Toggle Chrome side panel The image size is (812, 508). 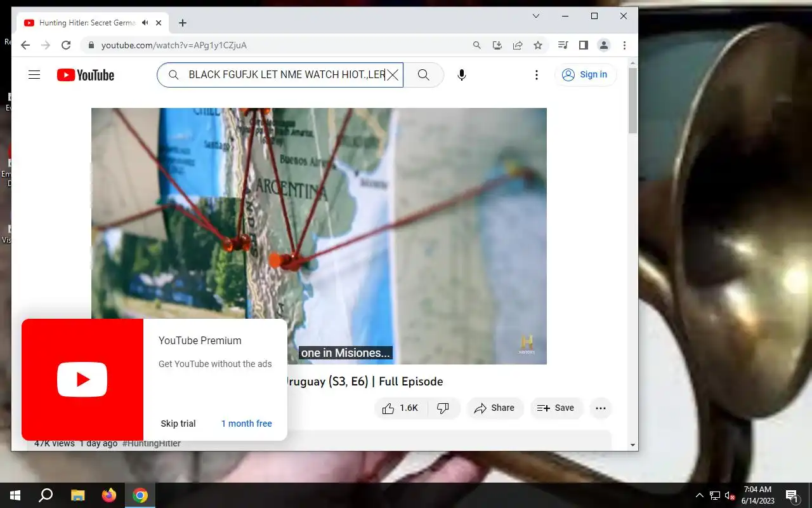[x=584, y=45]
